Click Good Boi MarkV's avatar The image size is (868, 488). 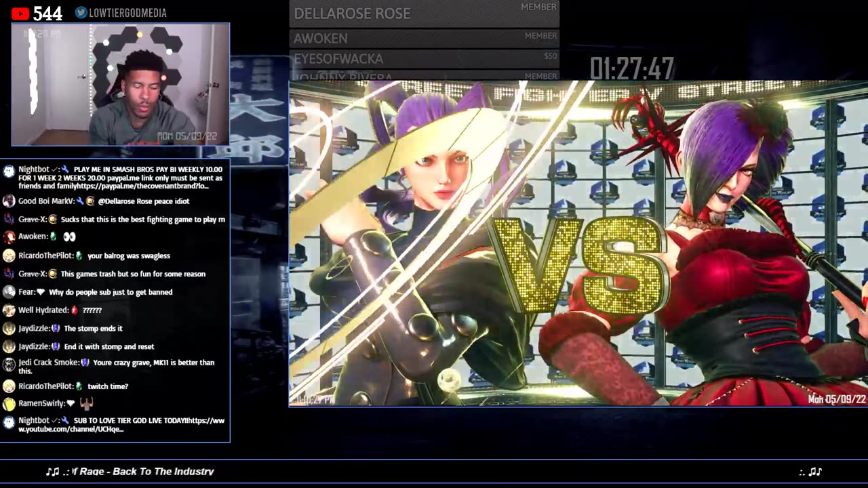pyautogui.click(x=9, y=201)
